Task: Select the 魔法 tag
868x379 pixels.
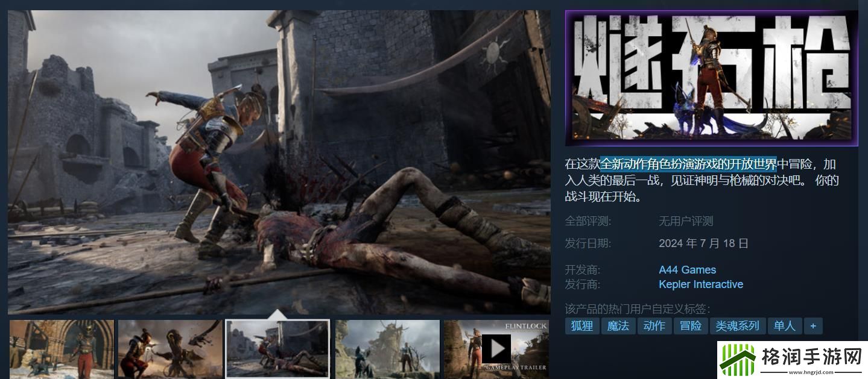Action: (x=618, y=326)
